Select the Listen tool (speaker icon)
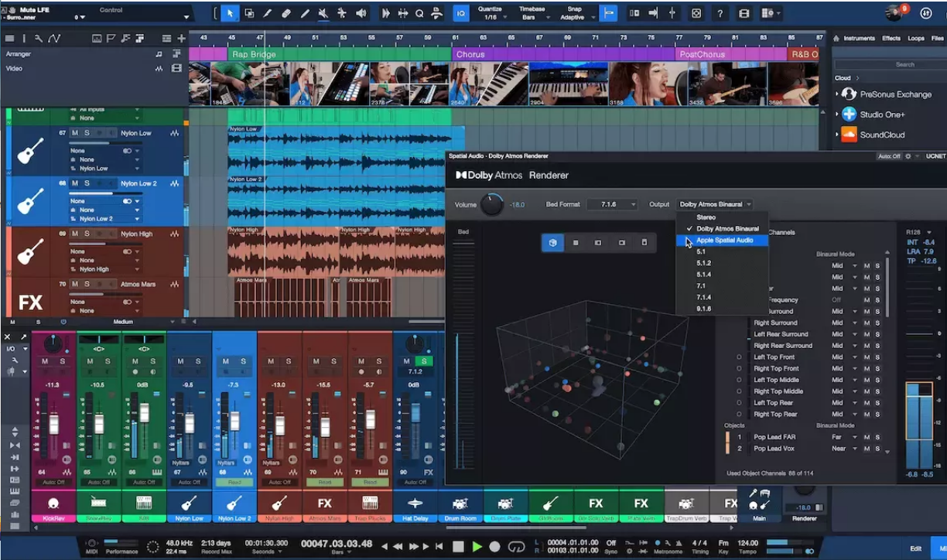Image resolution: width=947 pixels, height=560 pixels. coord(361,13)
